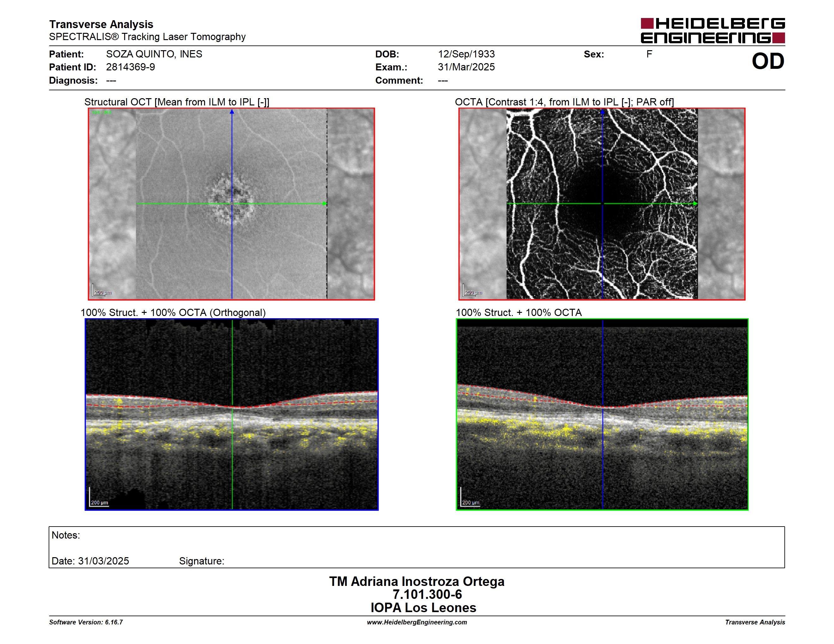Click the name 'TM Adriana Inostroza Ortega'
This screenshot has width=834, height=644.
(x=417, y=581)
